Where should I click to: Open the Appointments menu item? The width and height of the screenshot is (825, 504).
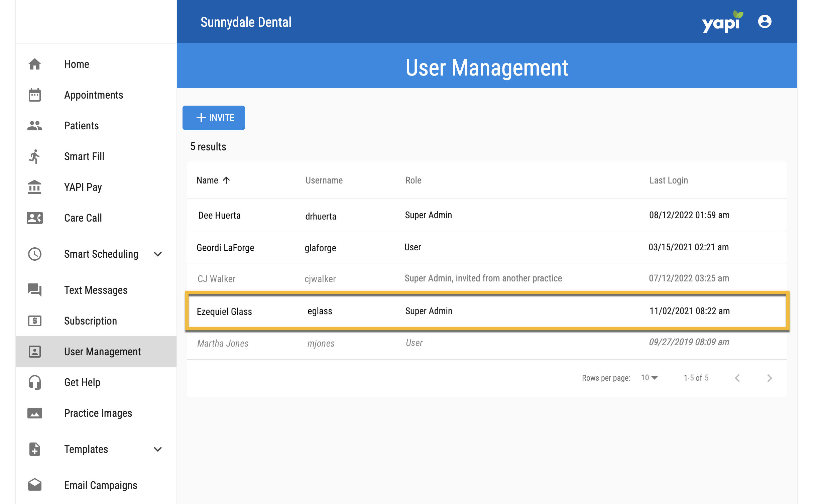(96, 95)
